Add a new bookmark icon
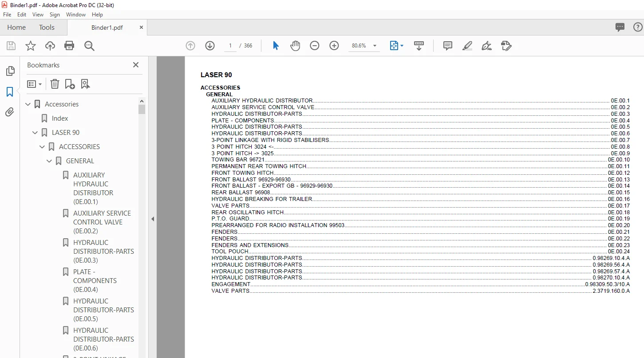Viewport: 644px width, 358px height. tap(70, 84)
